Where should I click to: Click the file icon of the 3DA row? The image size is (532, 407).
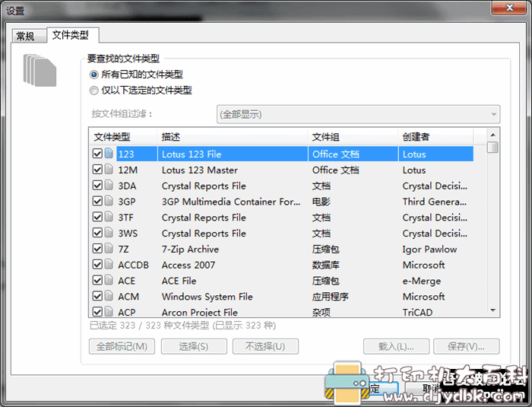click(109, 185)
